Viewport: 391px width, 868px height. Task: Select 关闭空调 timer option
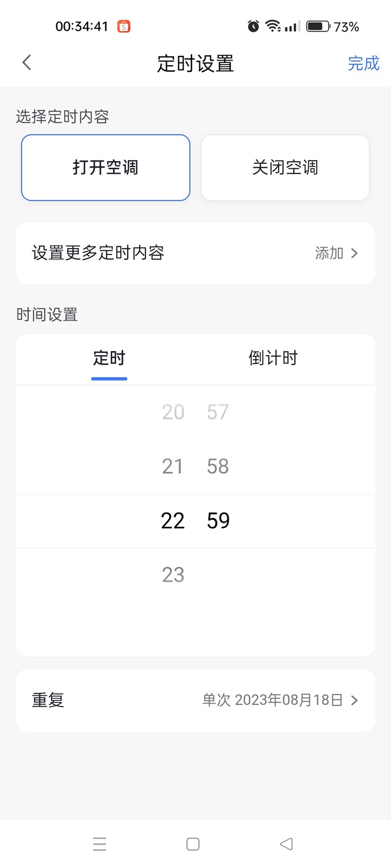pyautogui.click(x=285, y=168)
